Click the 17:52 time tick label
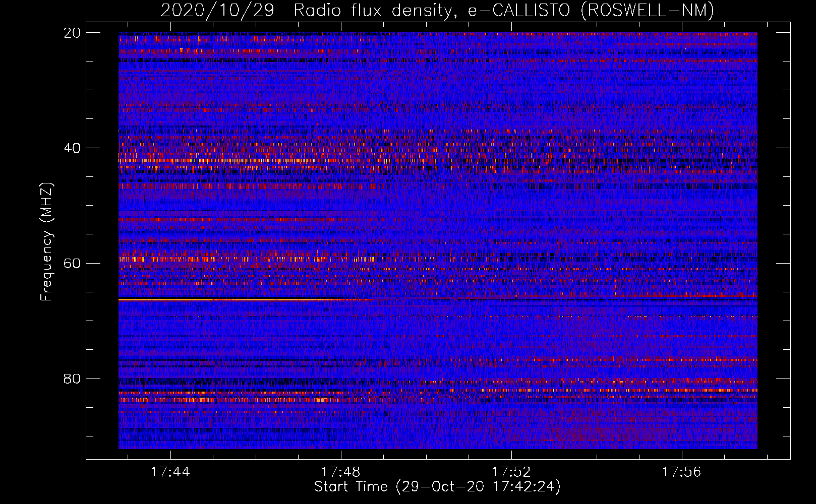 click(511, 472)
